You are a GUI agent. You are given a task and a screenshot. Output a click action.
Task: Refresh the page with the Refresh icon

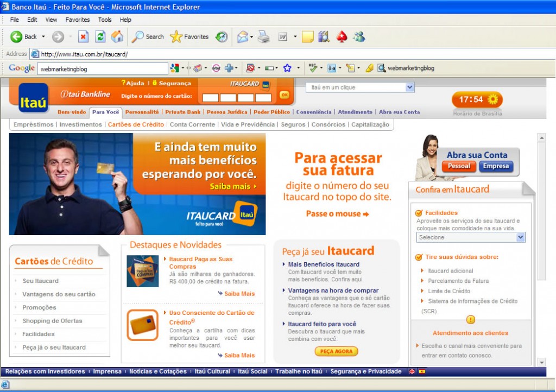click(x=100, y=36)
